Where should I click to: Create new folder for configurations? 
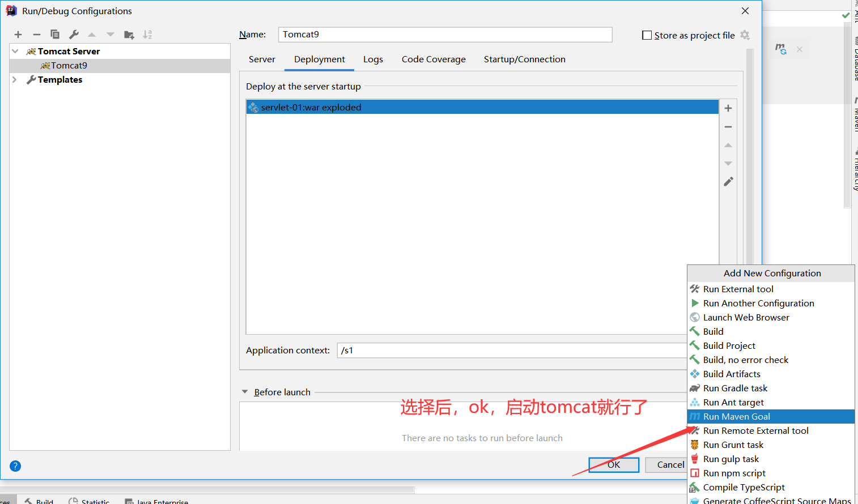click(x=129, y=35)
